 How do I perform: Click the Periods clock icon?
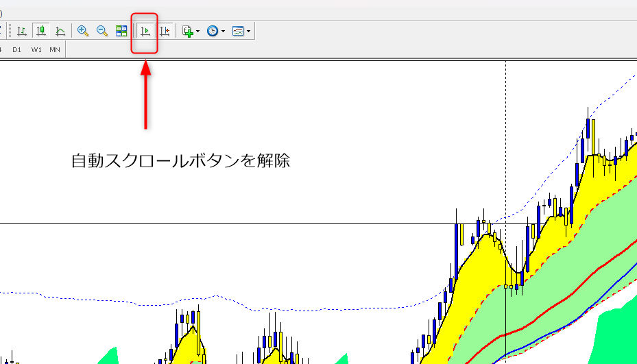(x=213, y=31)
